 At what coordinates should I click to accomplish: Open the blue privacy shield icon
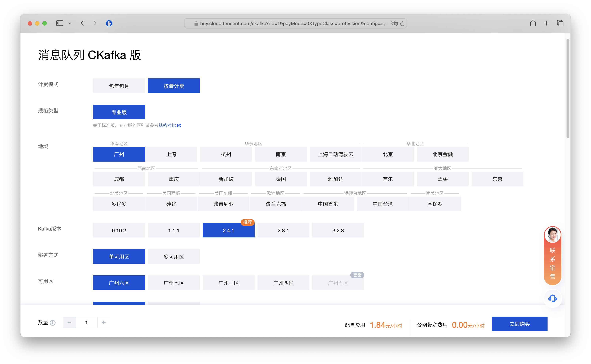tap(109, 23)
